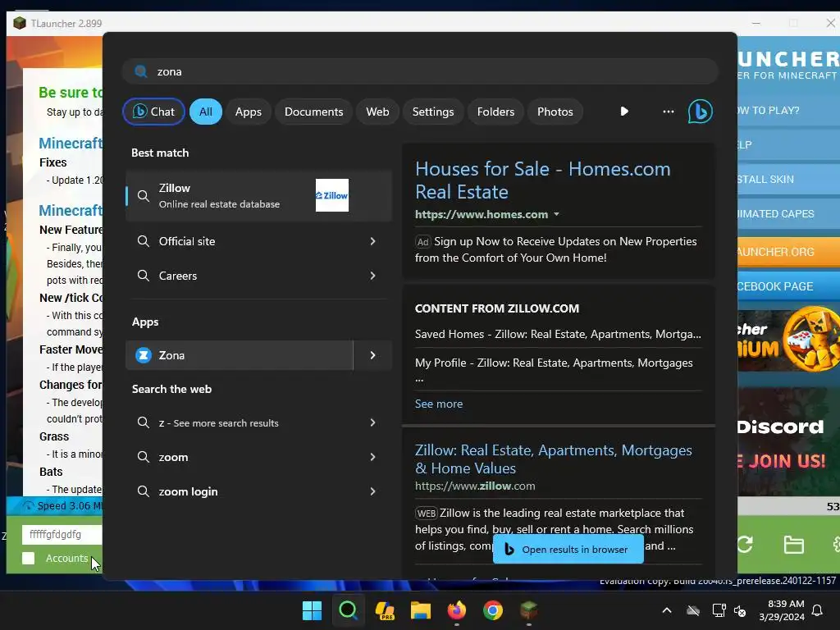The height and width of the screenshot is (630, 840).
Task: Switch to the Documents filter tab
Action: pyautogui.click(x=313, y=112)
